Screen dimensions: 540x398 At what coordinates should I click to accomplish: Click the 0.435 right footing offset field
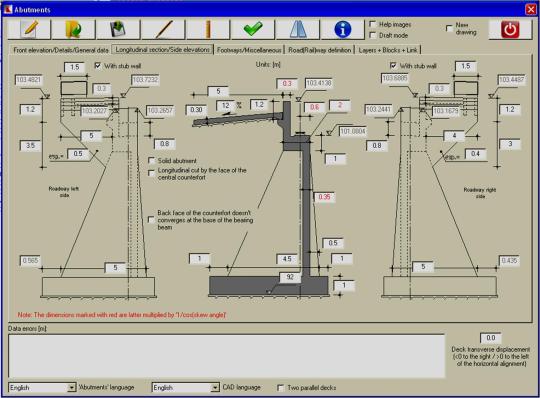tap(509, 261)
